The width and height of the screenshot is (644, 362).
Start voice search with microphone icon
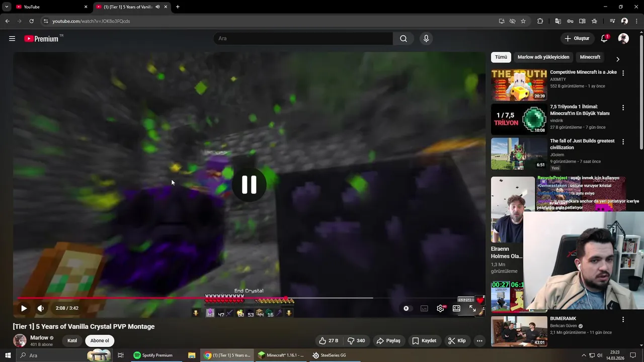pyautogui.click(x=426, y=39)
